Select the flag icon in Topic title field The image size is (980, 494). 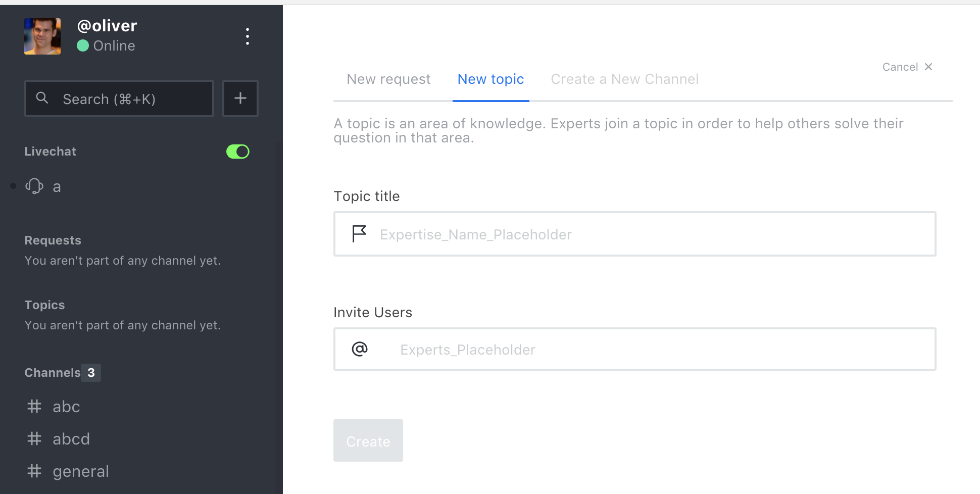[359, 234]
